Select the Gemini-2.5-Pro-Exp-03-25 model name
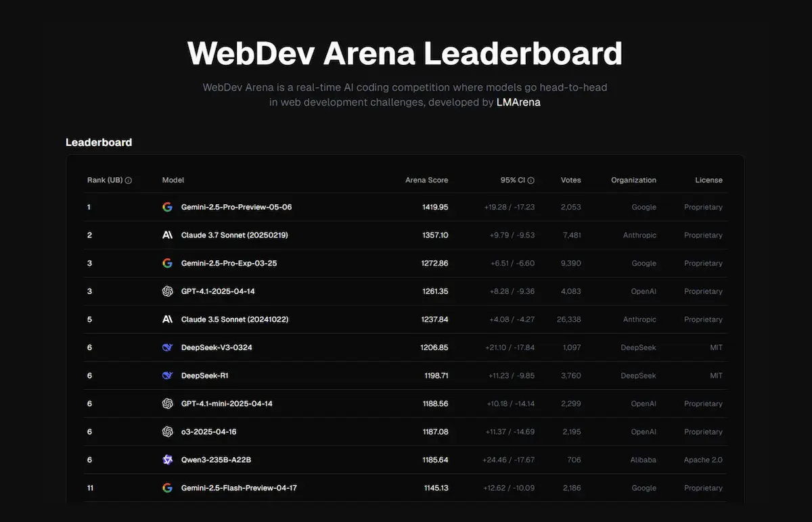Viewport: 812px width, 522px height. 229,263
